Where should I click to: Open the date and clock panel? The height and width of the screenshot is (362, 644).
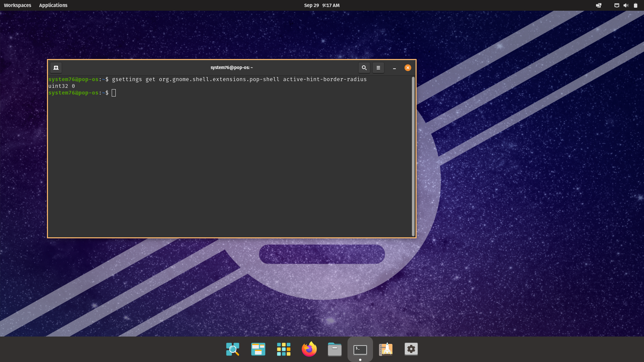click(x=321, y=5)
